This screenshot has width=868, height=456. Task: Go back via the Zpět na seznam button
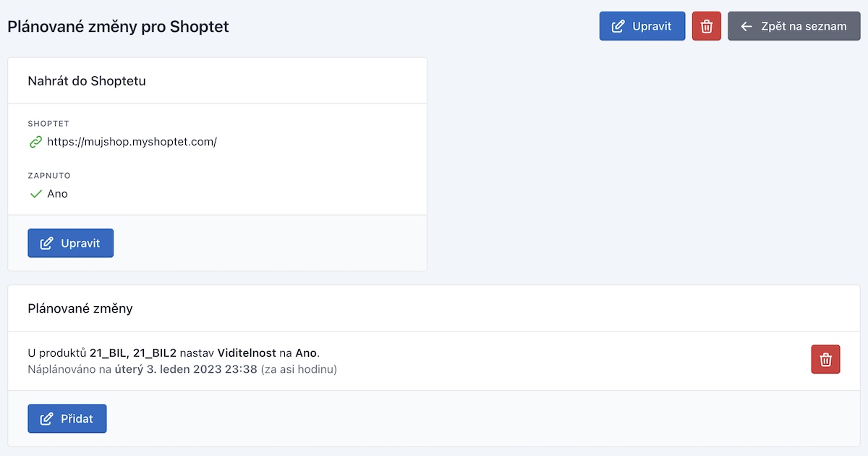pyautogui.click(x=794, y=26)
